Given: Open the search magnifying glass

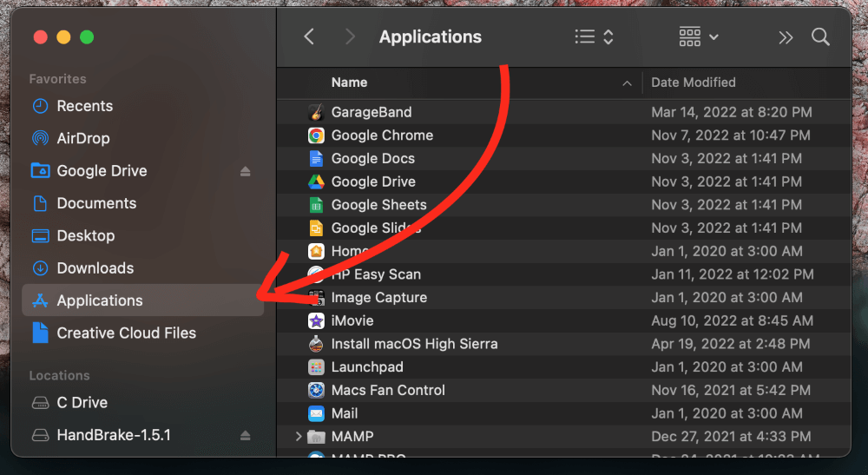Looking at the screenshot, I should (x=820, y=37).
